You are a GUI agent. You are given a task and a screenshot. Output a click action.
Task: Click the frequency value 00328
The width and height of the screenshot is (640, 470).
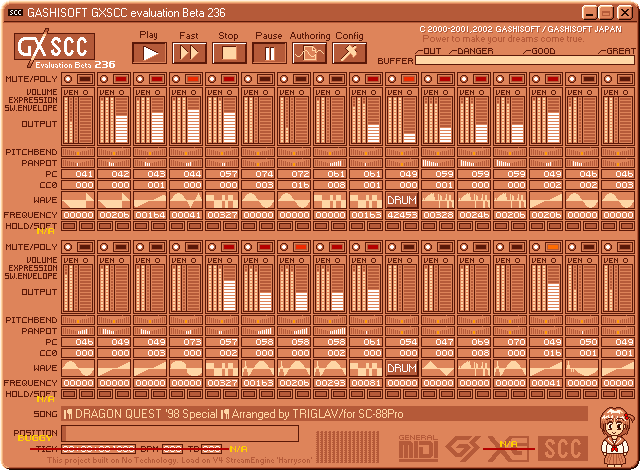(438, 215)
